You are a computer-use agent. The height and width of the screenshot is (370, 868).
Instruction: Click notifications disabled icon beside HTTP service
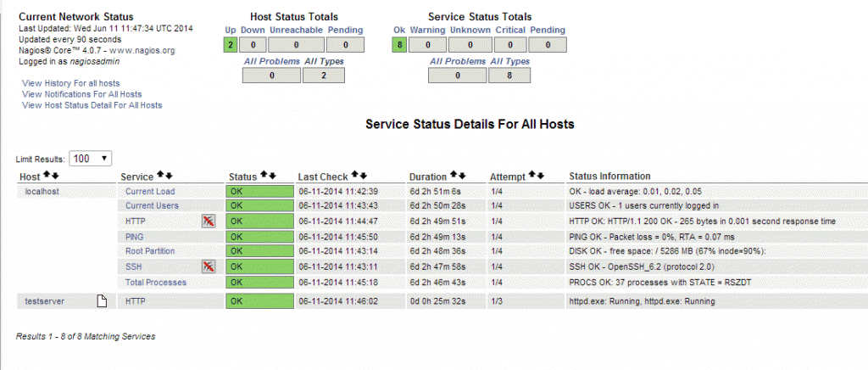[209, 221]
